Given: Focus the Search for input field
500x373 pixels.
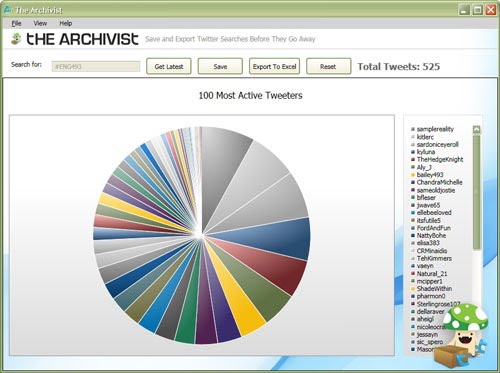Looking at the screenshot, I should click(96, 66).
